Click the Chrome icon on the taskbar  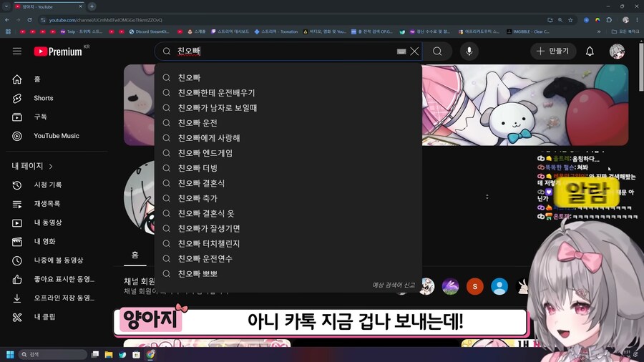[150, 355]
